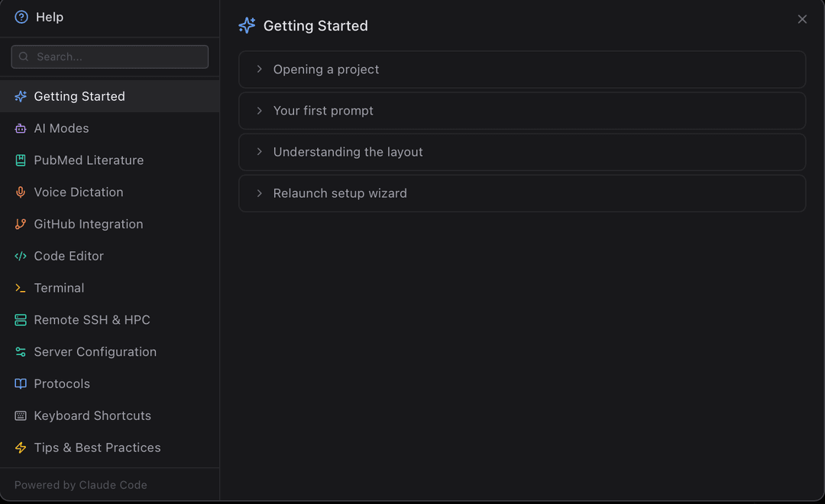This screenshot has width=825, height=504.
Task: Click the PubMed Literature book icon
Action: (x=21, y=160)
